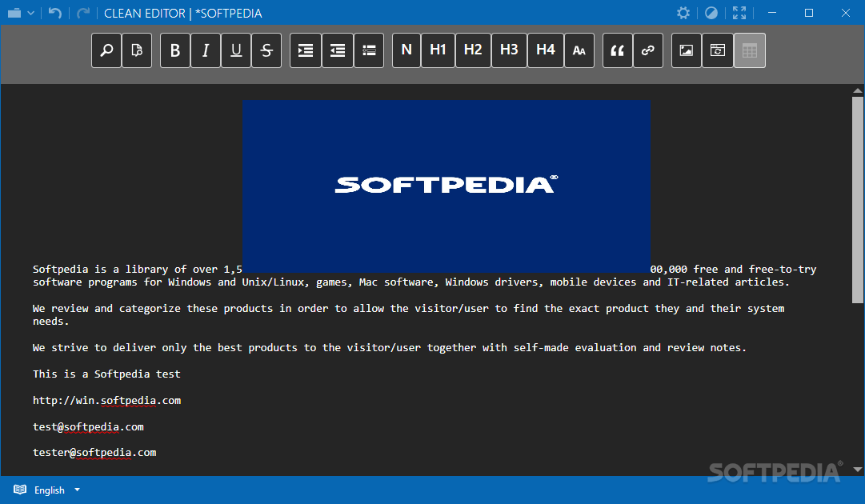The image size is (865, 504).
Task: Apply Heading 4 style
Action: (546, 50)
